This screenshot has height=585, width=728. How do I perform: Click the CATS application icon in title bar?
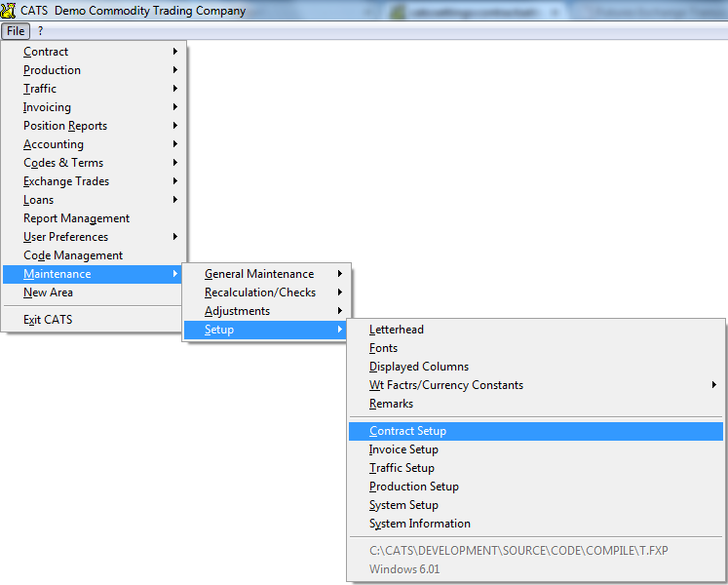8,10
